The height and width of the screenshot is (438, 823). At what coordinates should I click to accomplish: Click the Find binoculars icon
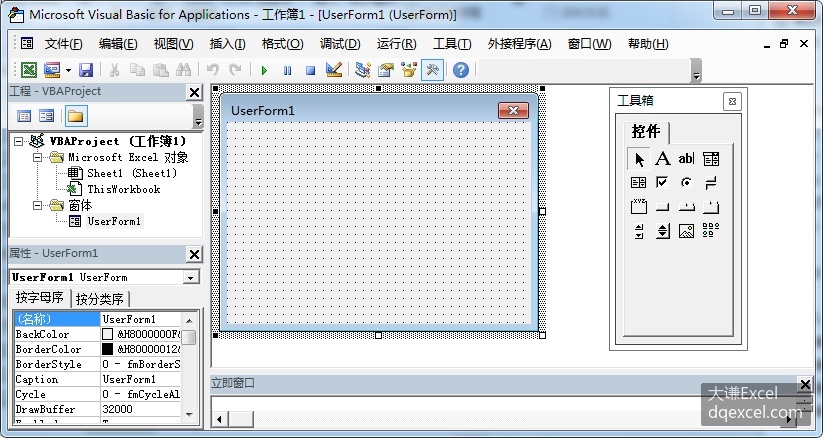[x=183, y=69]
